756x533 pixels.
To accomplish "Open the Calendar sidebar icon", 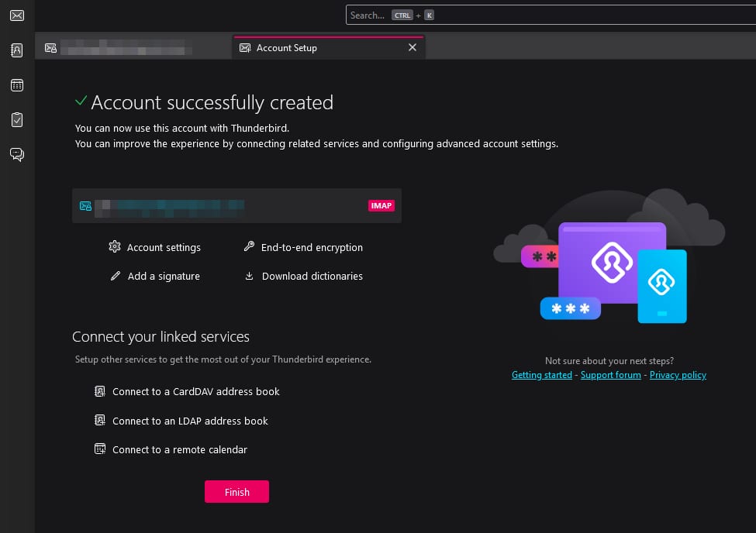I will tap(16, 85).
